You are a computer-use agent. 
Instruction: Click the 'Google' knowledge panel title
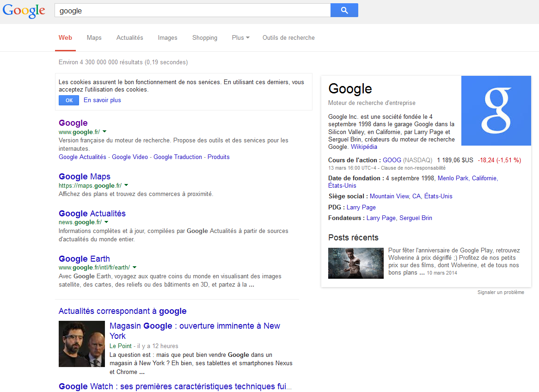pos(350,89)
